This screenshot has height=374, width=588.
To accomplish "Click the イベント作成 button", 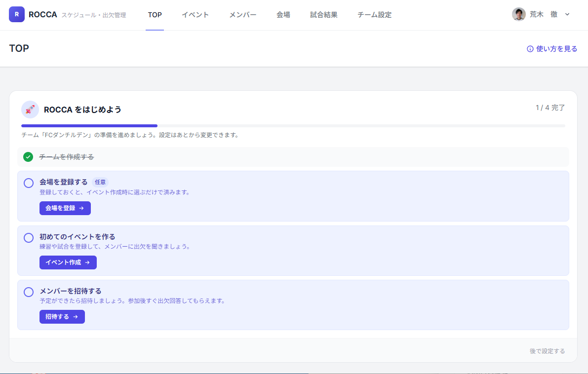I will (68, 262).
